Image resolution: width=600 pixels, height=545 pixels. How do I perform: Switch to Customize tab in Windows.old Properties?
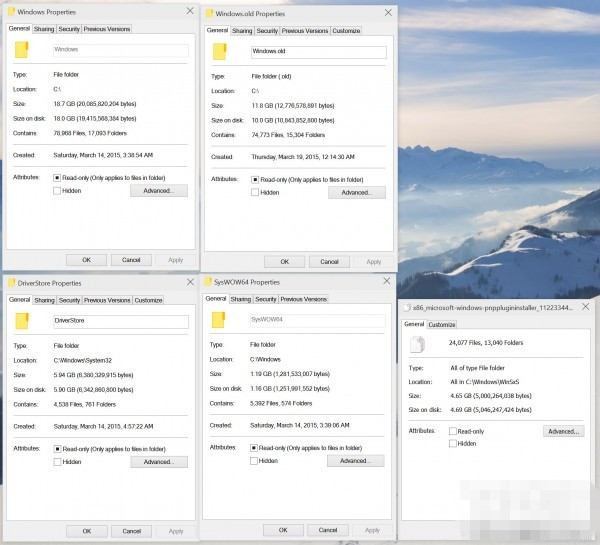pyautogui.click(x=345, y=31)
